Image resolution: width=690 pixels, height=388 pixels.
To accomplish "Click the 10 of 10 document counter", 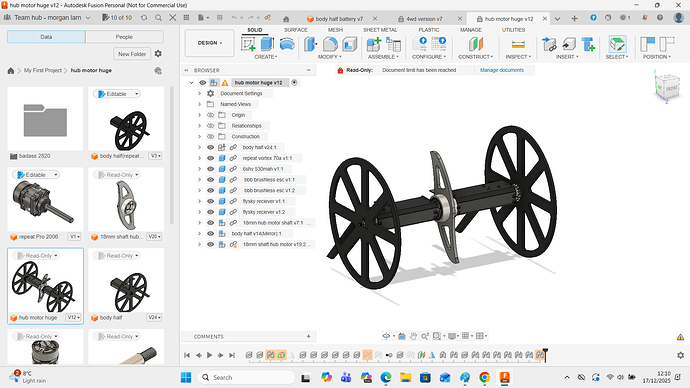I will click(117, 18).
